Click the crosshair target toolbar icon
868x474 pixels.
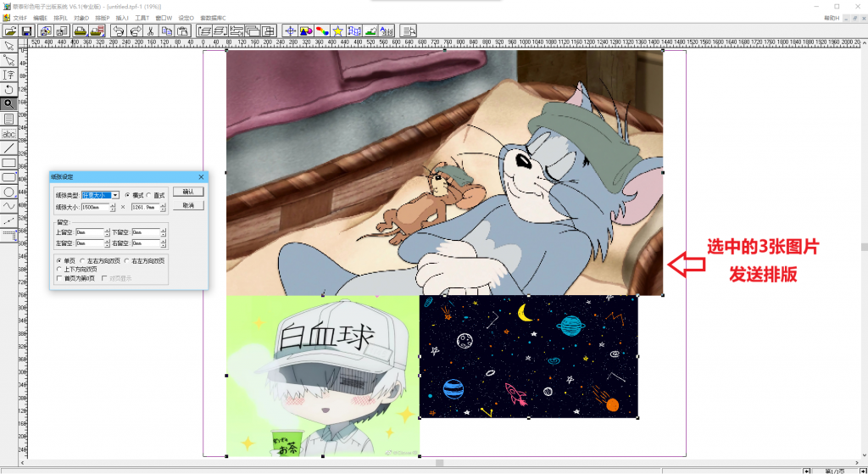tap(290, 31)
